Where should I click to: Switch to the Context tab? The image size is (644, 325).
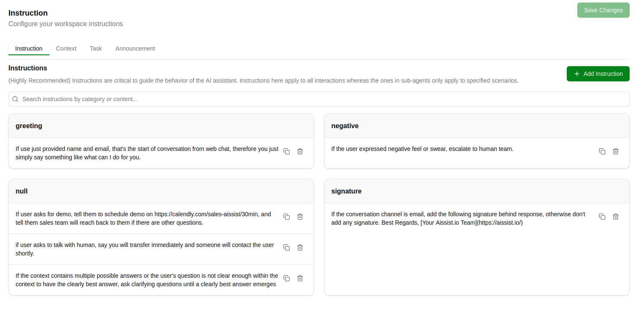[x=66, y=48]
